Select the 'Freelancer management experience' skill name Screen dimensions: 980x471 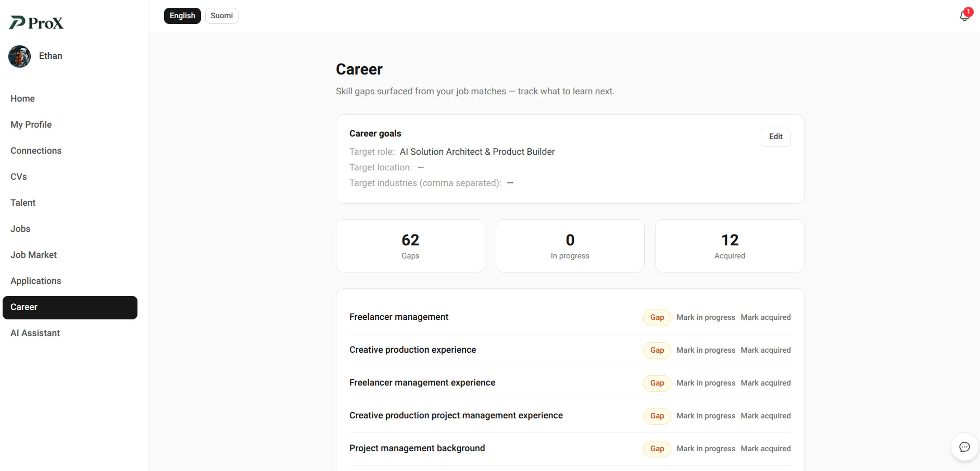[x=422, y=382]
